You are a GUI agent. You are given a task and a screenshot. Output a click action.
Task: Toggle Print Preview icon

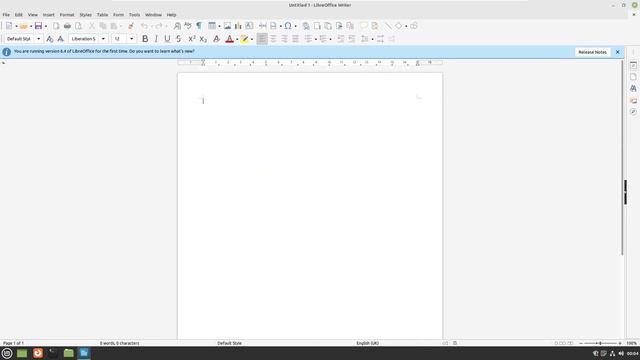pyautogui.click(x=78, y=26)
